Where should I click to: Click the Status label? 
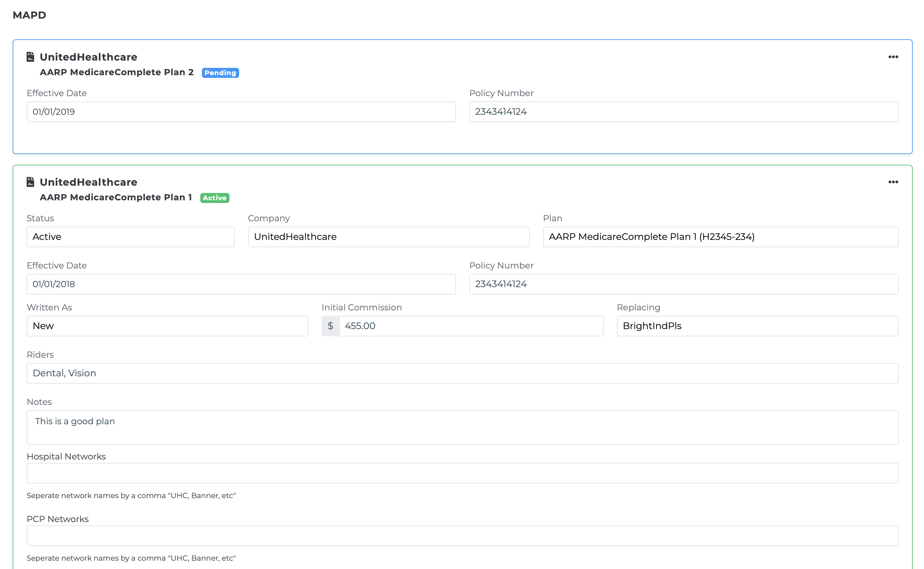pos(40,218)
